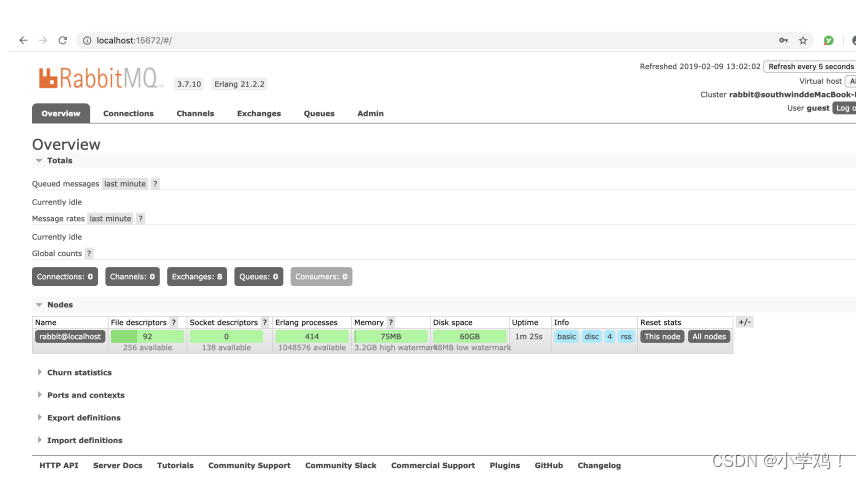Image resolution: width=856 pixels, height=479 pixels.
Task: Click the basic info tag
Action: click(x=566, y=336)
